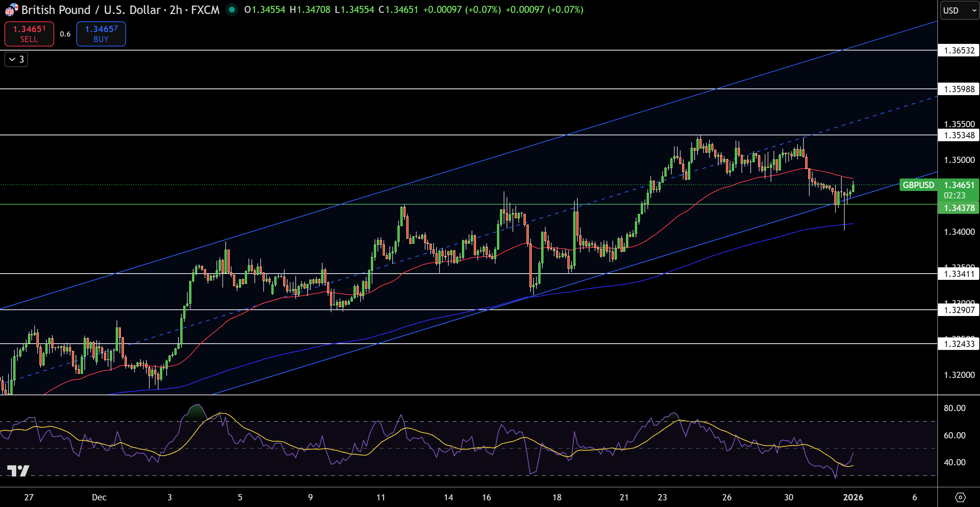Select the 1.35348 horizontal line price label

pos(958,135)
